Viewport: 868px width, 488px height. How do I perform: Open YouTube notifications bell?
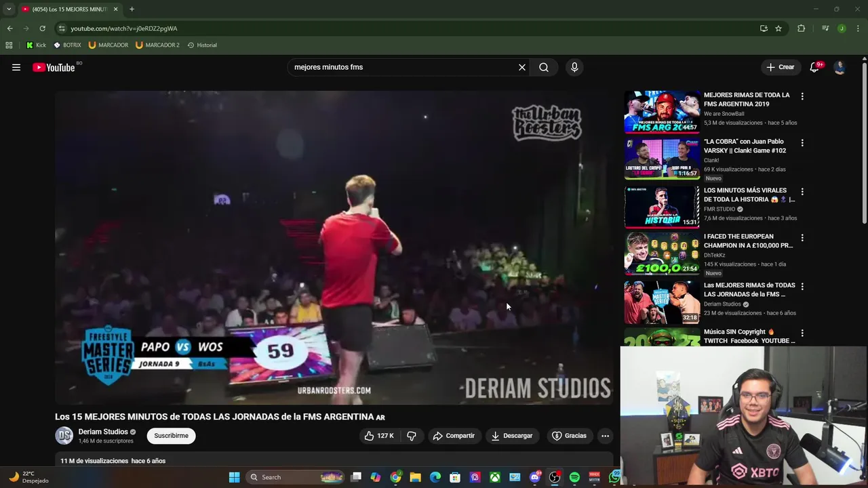tap(815, 67)
